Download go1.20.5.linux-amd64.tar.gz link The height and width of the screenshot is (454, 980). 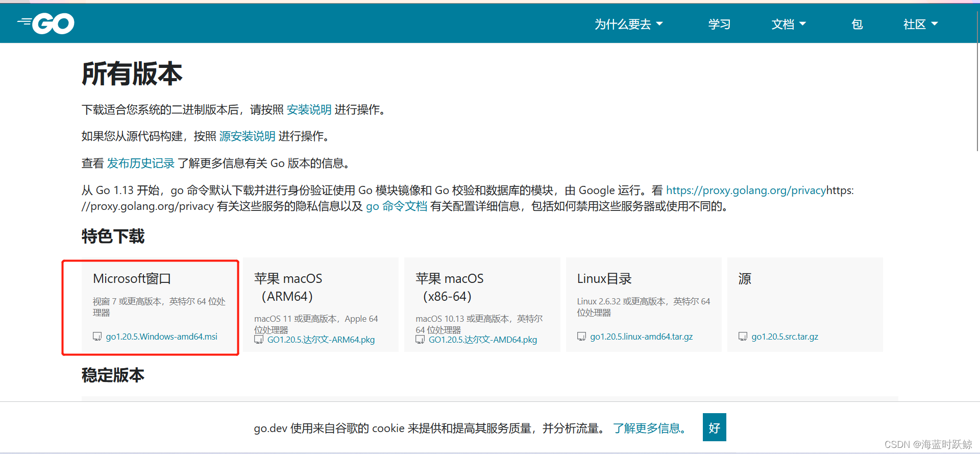point(642,337)
